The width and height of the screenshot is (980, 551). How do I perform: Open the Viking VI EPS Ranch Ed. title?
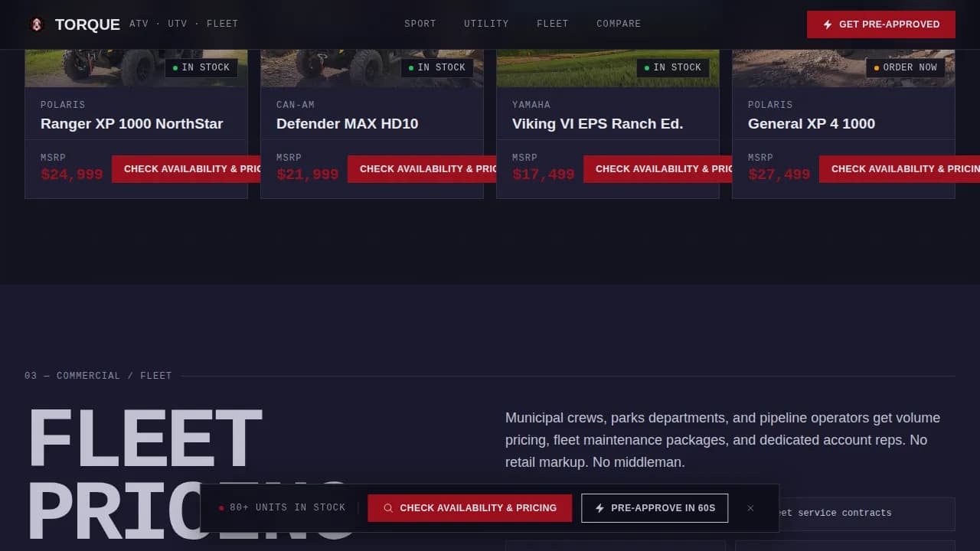point(598,124)
